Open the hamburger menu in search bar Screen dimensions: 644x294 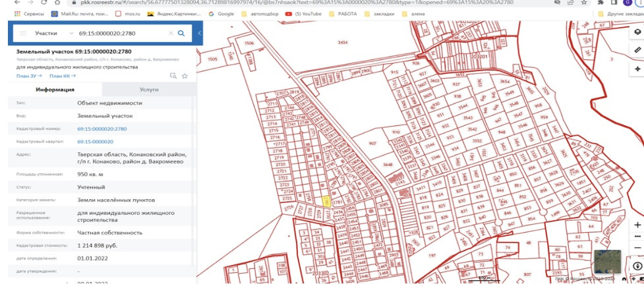point(24,33)
